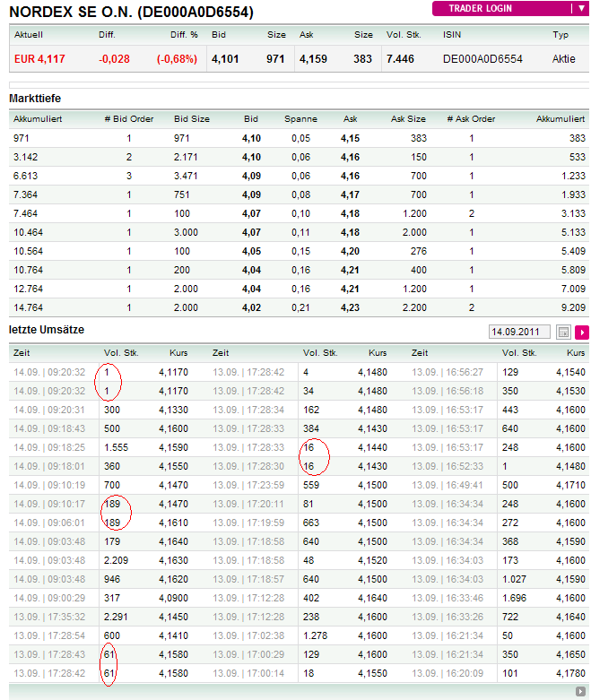Click ask price 4,23 in depth table
This screenshot has height=700, width=591.
[x=351, y=307]
